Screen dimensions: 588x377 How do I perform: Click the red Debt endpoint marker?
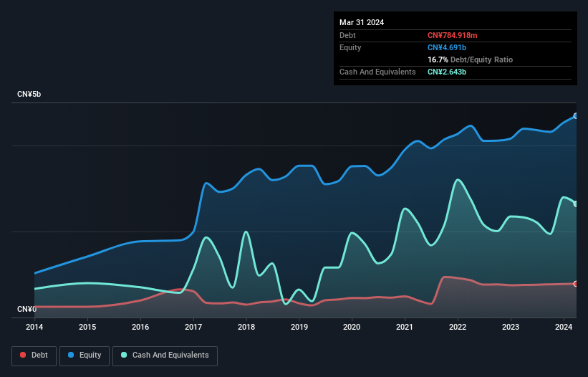click(x=576, y=284)
